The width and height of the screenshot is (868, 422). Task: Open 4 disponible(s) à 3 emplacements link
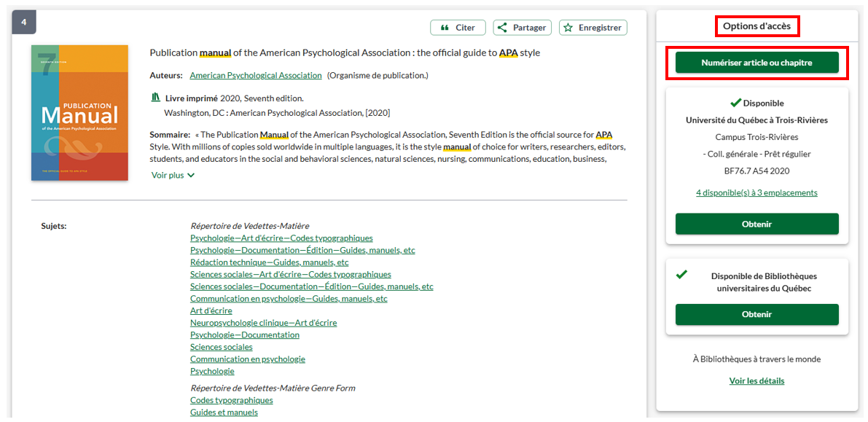(x=756, y=192)
